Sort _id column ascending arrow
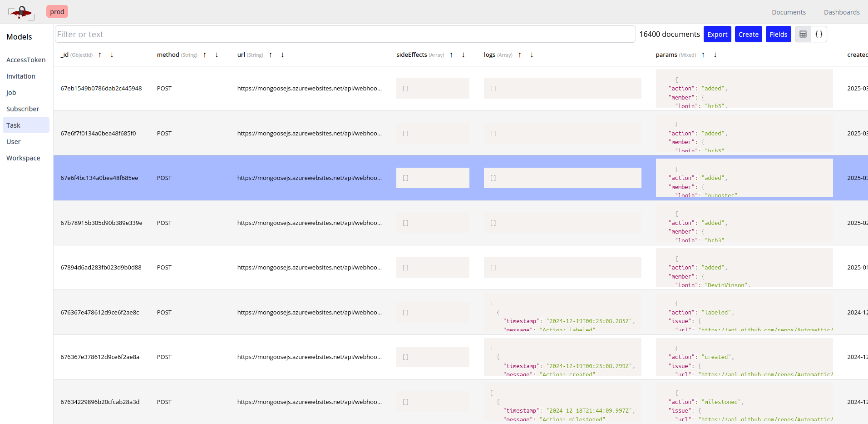The height and width of the screenshot is (424, 868). (x=100, y=55)
